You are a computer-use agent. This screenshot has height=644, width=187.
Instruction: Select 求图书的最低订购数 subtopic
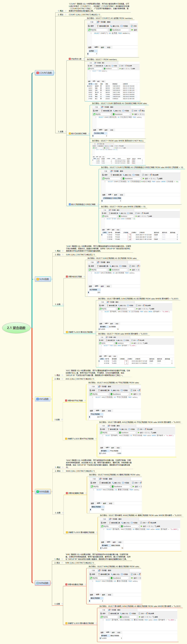tap(74, 584)
